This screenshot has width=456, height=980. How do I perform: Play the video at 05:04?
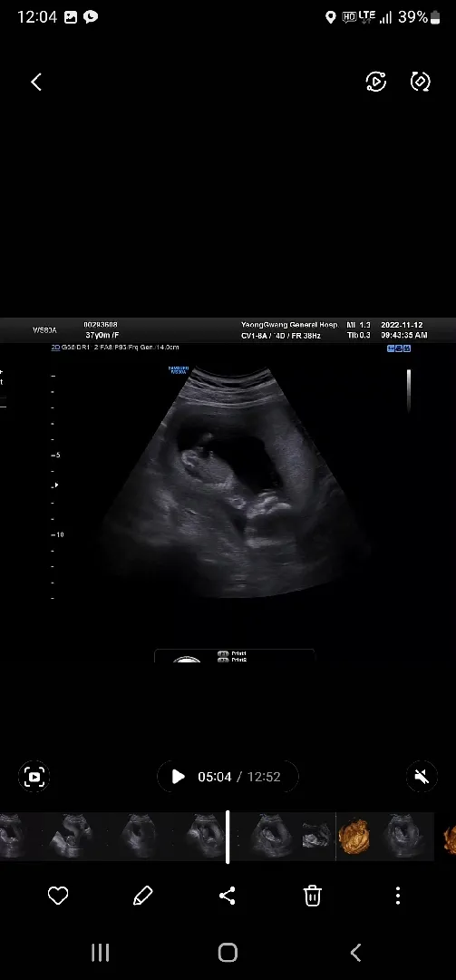point(178,777)
